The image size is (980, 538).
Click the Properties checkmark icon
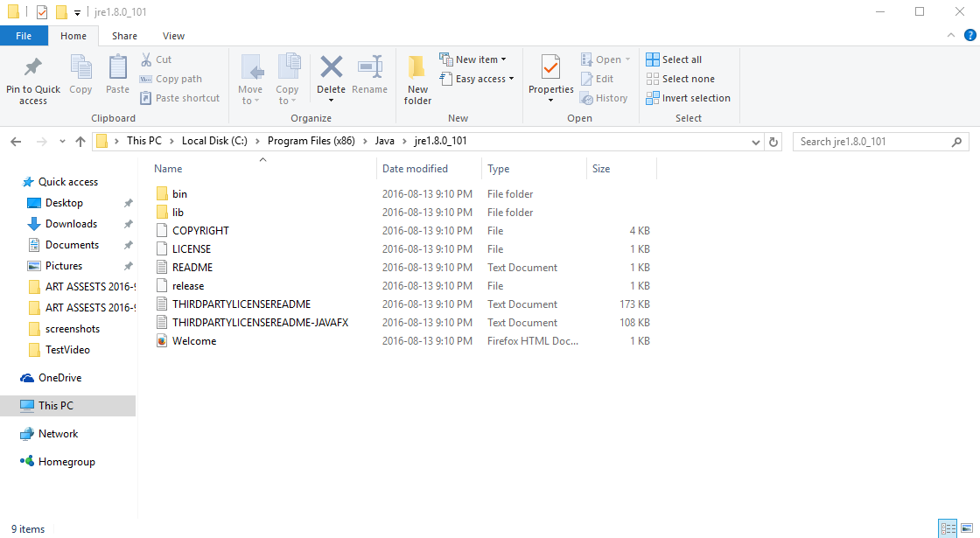[x=550, y=66]
